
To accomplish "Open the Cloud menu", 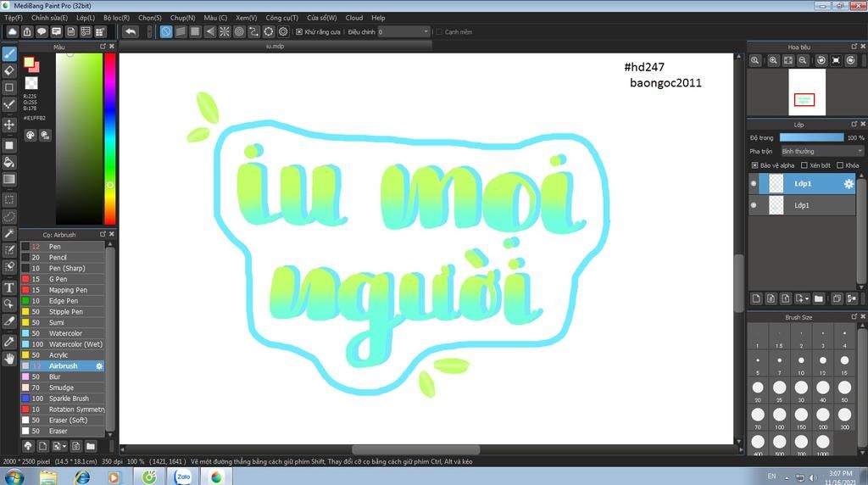I will click(354, 18).
